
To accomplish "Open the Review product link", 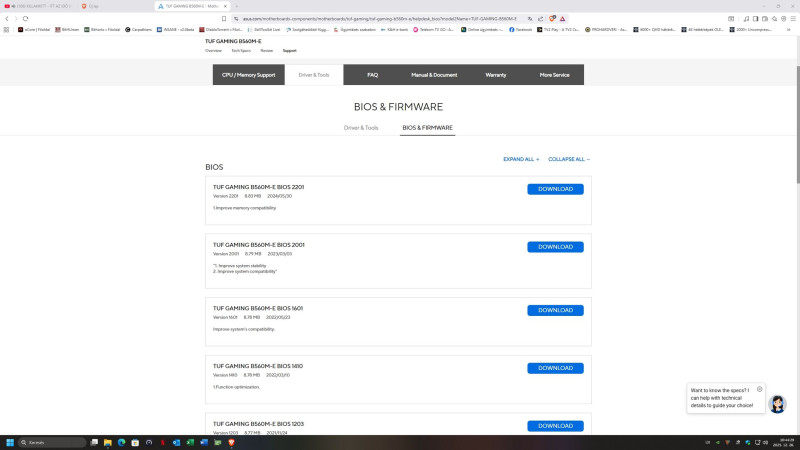I will 266,51.
